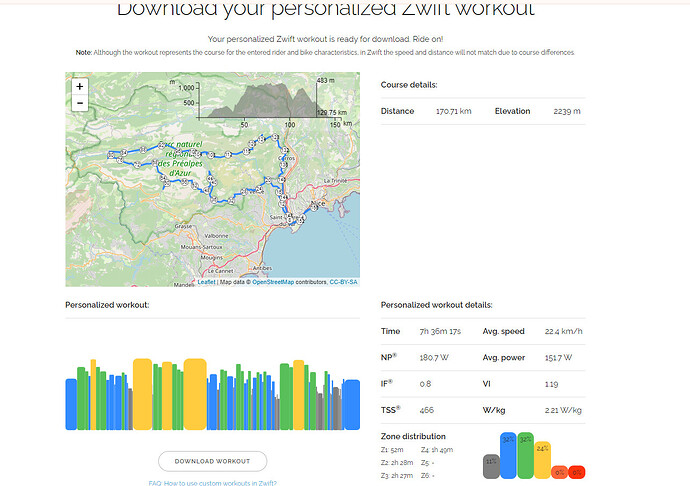Click the Zone distribution heading
Viewport: 690px width, 486px height.
(413, 436)
